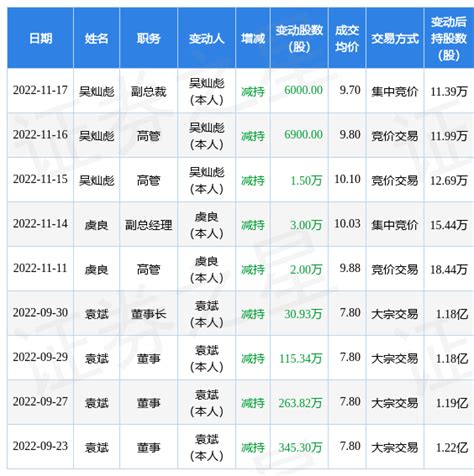Screen dimensions: 474x476
Task: Select the date cell 2022-09-30
Action: 40,313
